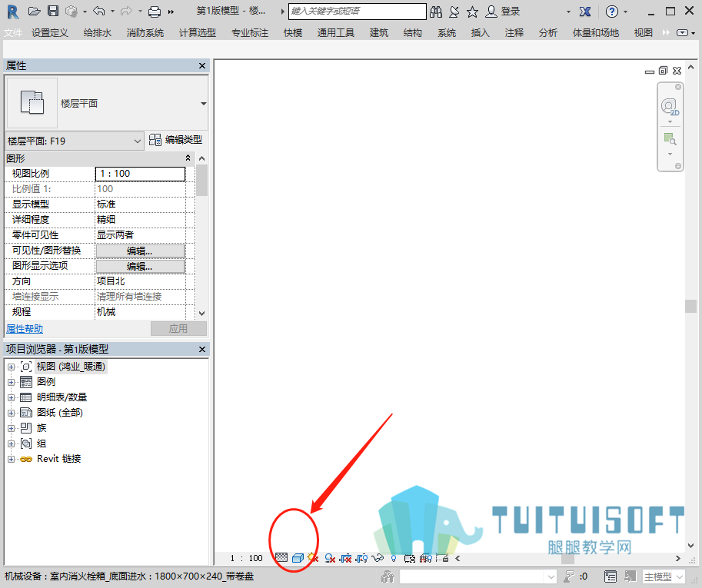
Task: Open the 建筑 ribbon tab
Action: coord(379,32)
